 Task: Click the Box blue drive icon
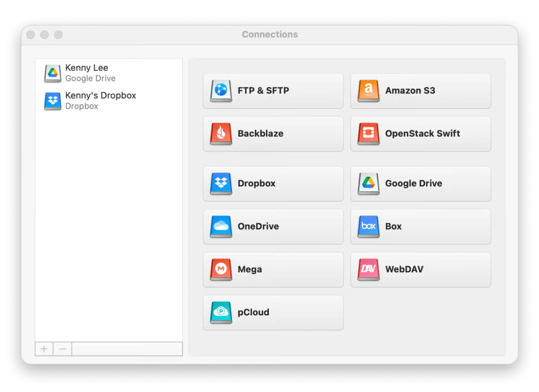click(368, 226)
